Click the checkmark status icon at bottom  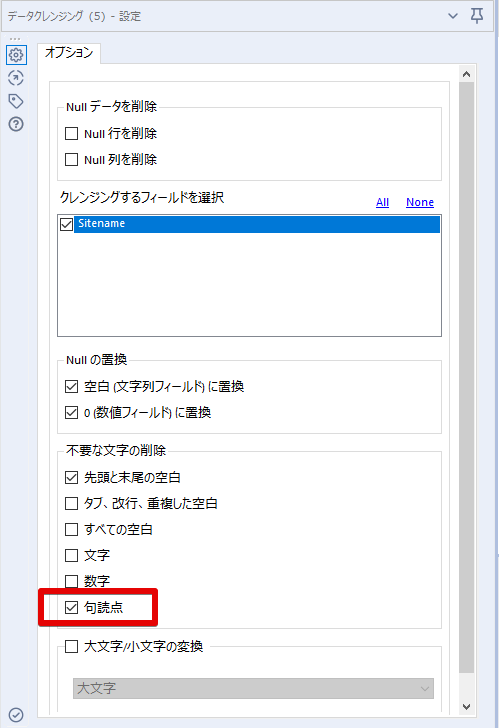coord(16,715)
